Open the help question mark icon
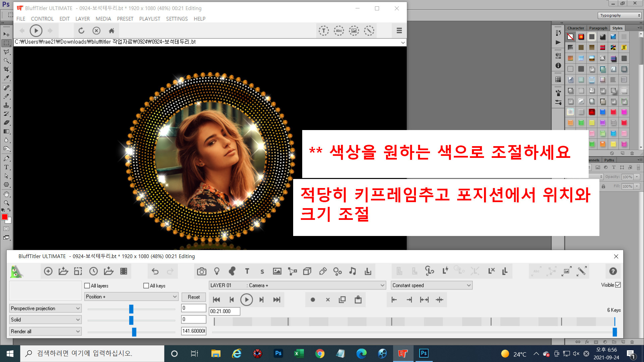Screen dimensions: 644x362 (613, 271)
